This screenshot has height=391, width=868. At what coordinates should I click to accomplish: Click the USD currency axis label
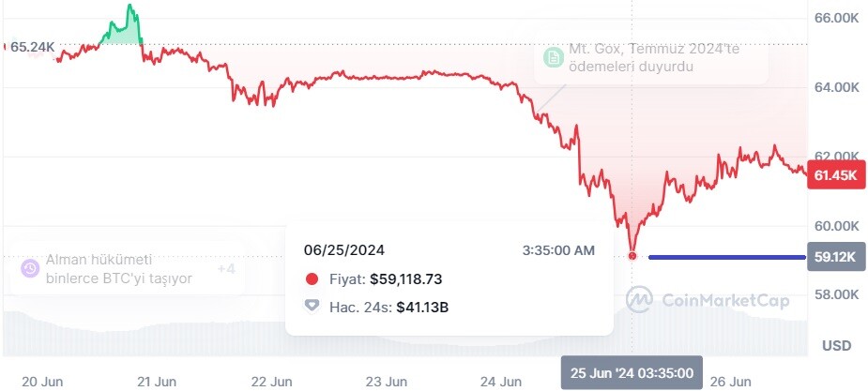tap(836, 346)
